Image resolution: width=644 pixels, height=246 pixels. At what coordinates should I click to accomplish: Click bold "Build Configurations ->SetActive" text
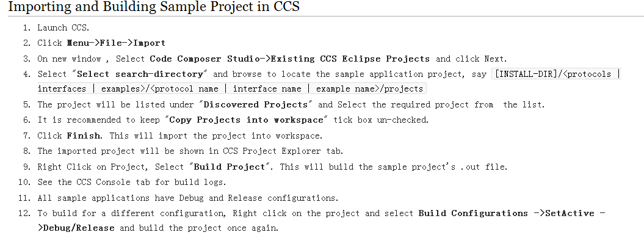513,213
